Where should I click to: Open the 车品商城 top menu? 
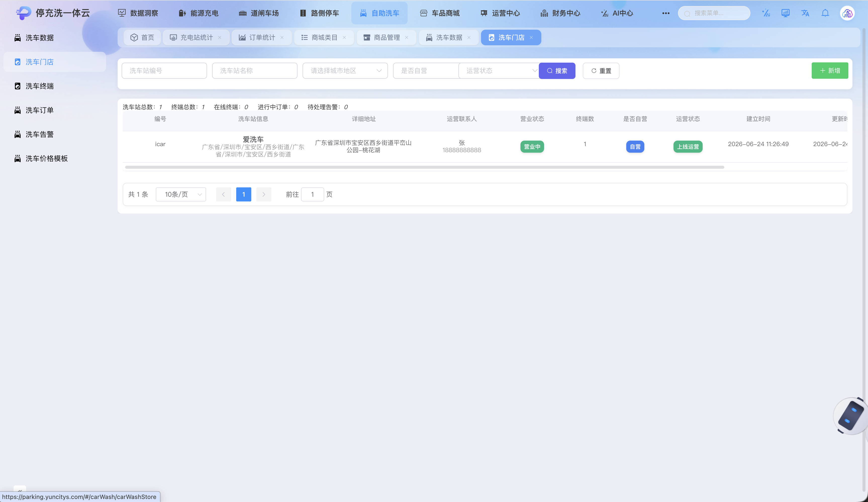coord(440,13)
